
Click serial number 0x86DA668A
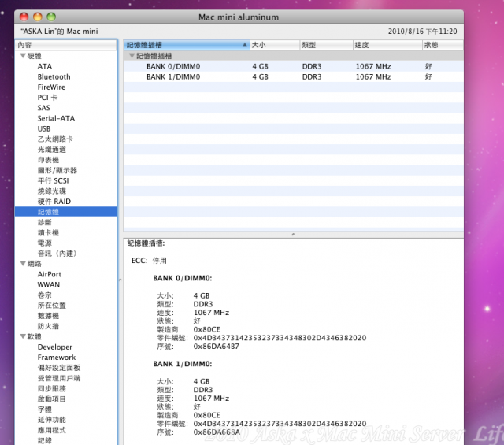point(217,432)
